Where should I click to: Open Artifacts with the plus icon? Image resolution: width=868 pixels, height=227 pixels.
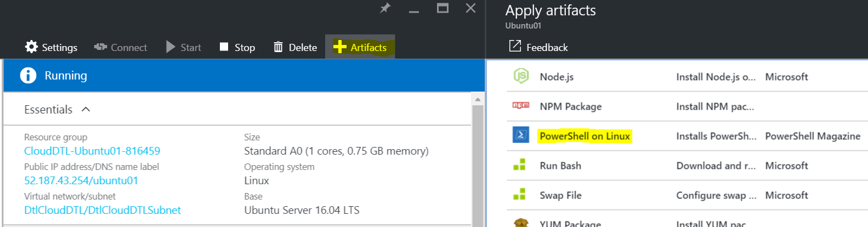[x=340, y=47]
